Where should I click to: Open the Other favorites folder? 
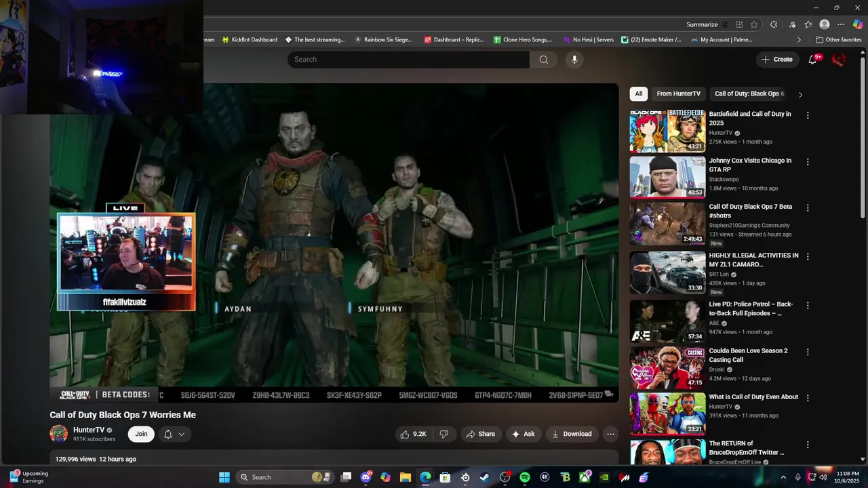839,40
